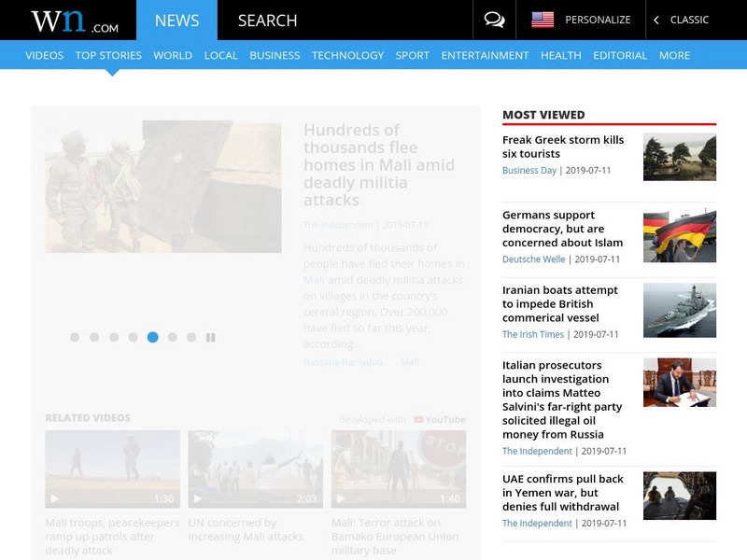Click the chevron next to CLASSIC
The width and height of the screenshot is (747, 560).
(x=655, y=18)
